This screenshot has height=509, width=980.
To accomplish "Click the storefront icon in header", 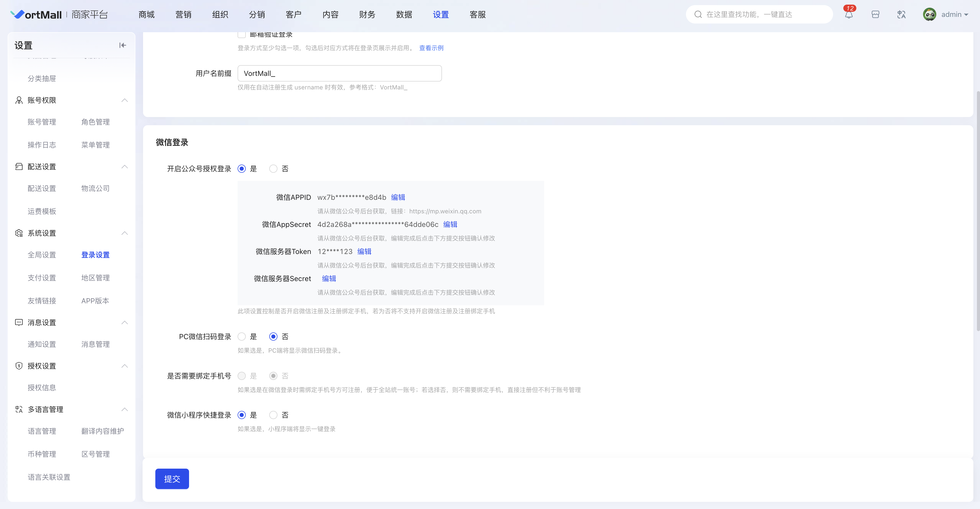I will (x=875, y=15).
